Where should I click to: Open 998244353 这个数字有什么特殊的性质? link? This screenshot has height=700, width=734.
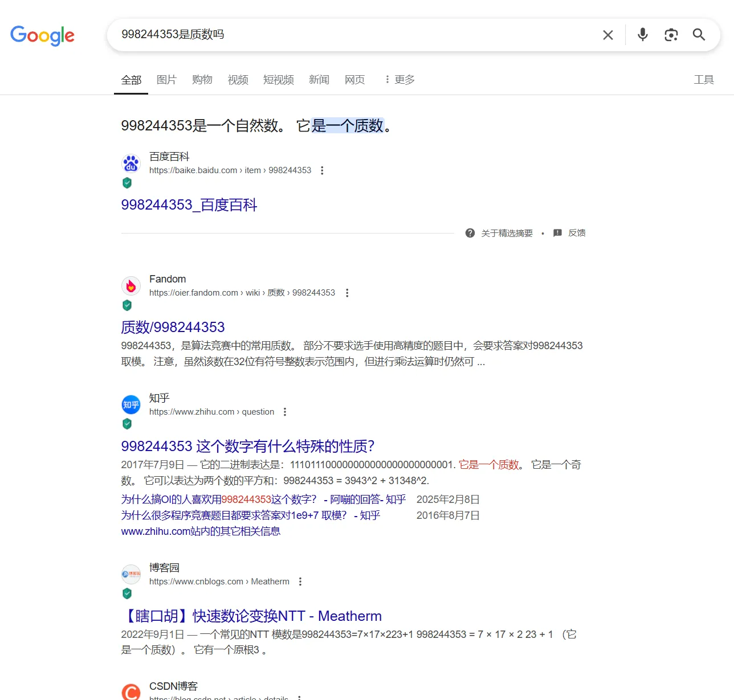coord(248,446)
